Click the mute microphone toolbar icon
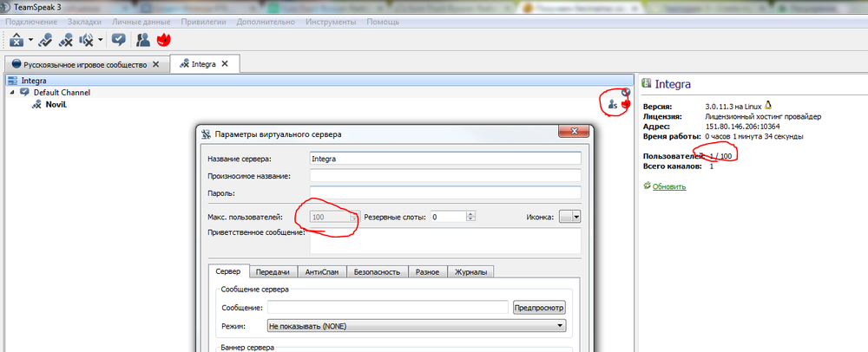This screenshot has width=868, height=352. (67, 40)
